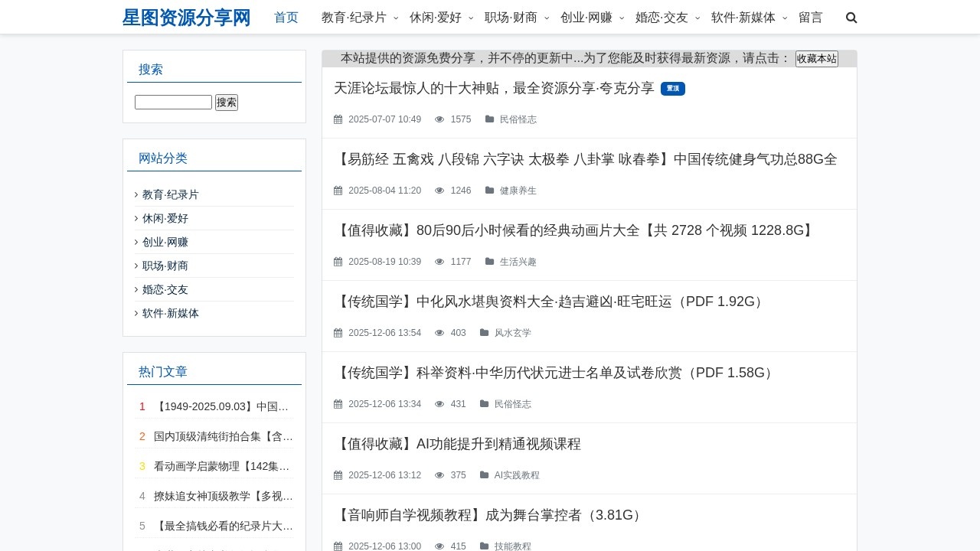Click the folder icon beside 生活兴趣 category

490,262
